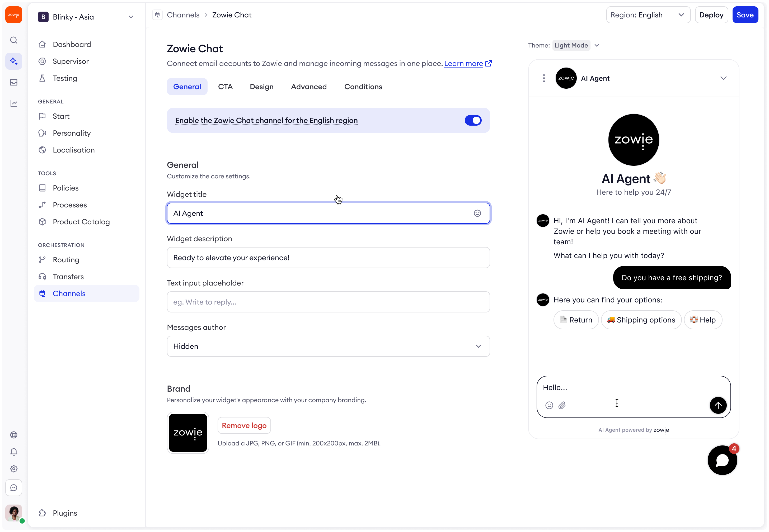Click the emoji icon in chat preview input
The width and height of the screenshot is (769, 532).
tap(549, 405)
